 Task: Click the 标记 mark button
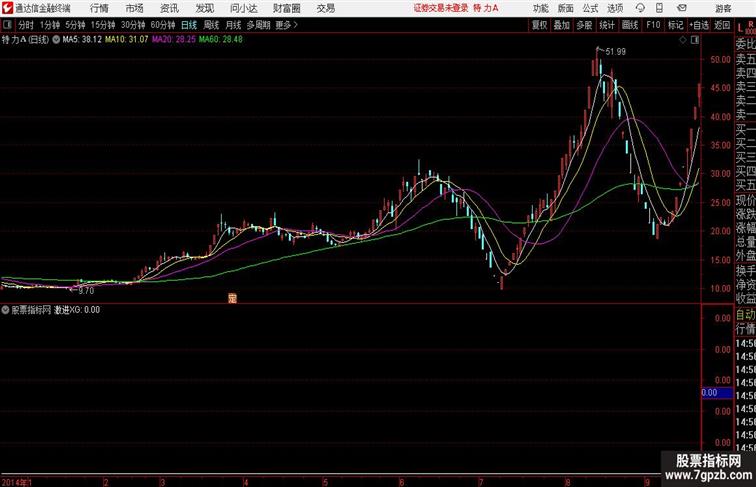[x=675, y=25]
